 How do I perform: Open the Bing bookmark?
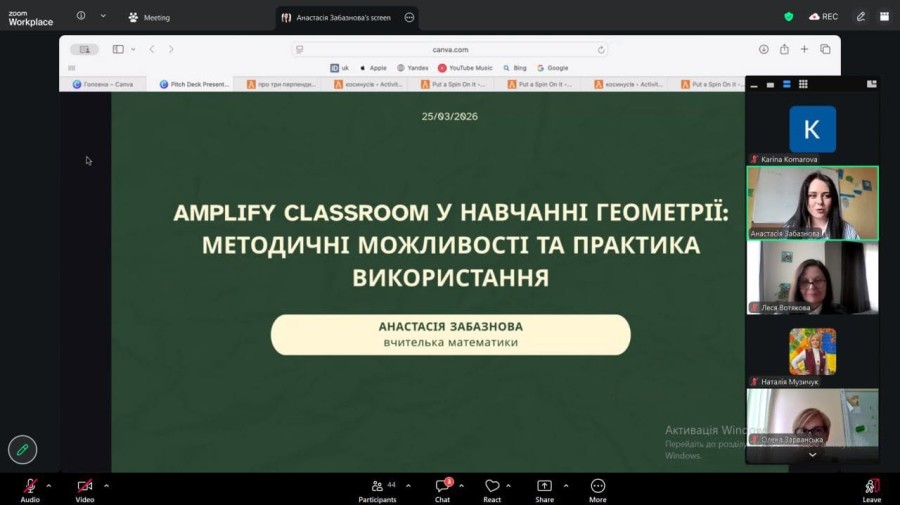point(515,68)
